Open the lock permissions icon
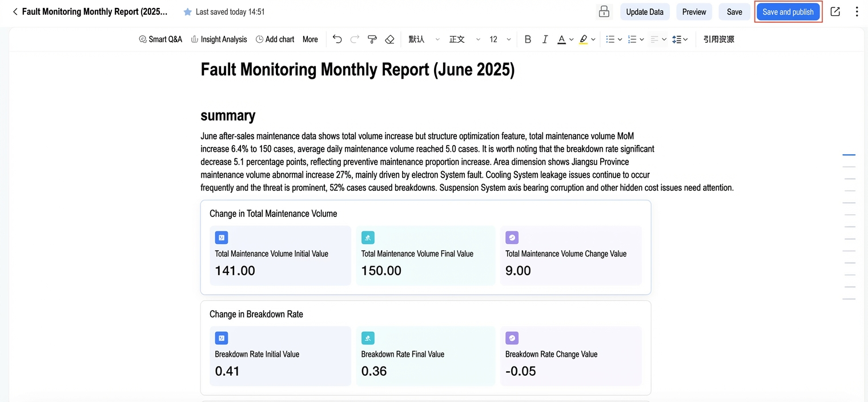Screen dimensions: 868x402 pyautogui.click(x=604, y=11)
